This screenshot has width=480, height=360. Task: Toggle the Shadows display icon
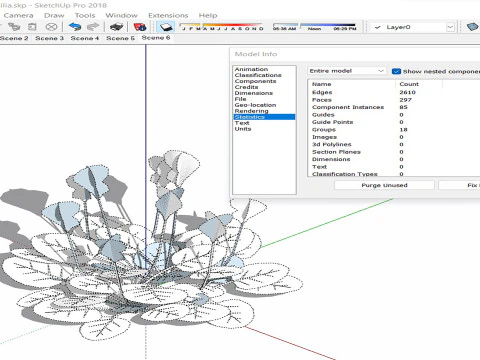click(165, 27)
